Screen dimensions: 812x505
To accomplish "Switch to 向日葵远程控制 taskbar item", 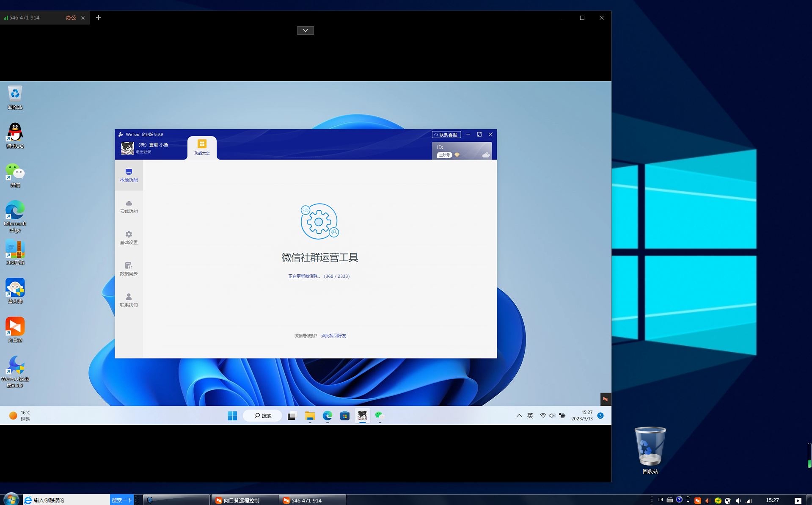I will [245, 500].
